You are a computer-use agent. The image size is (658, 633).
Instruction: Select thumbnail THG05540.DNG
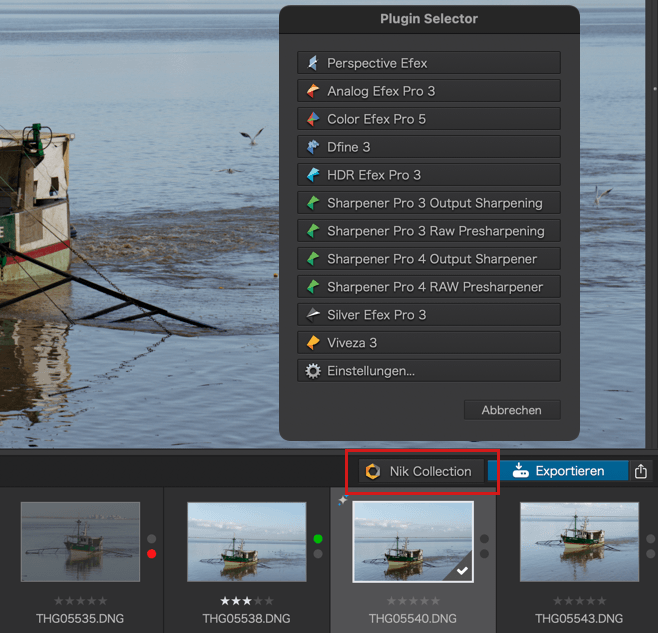(x=413, y=541)
